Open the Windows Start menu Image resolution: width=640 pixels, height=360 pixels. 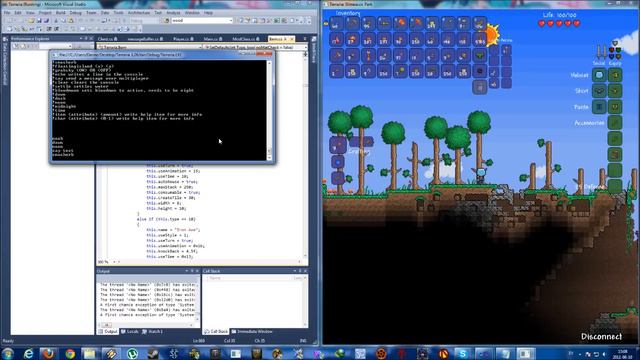click(x=7, y=353)
